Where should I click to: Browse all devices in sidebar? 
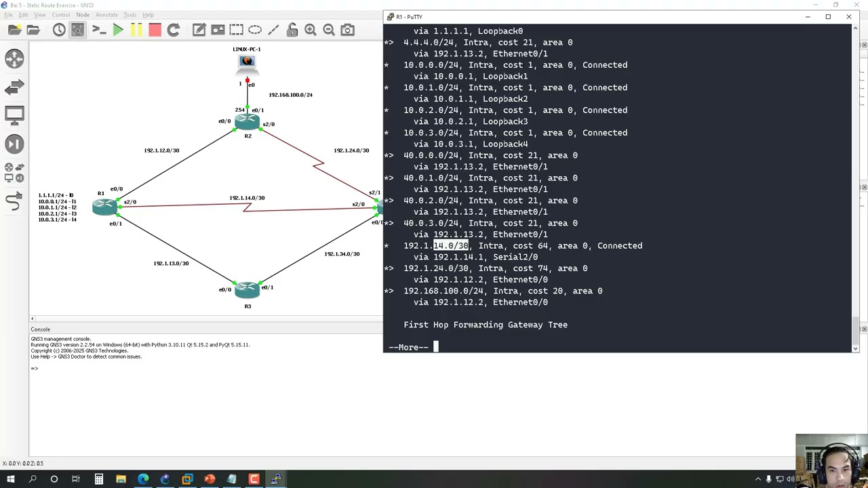[14, 172]
